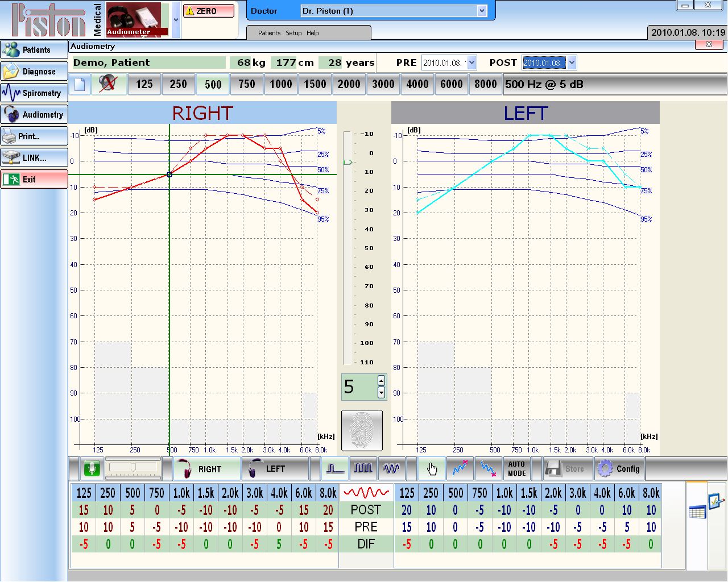Decrease intensity with stepper down arrow
This screenshot has width=728, height=582.
pyautogui.click(x=381, y=392)
